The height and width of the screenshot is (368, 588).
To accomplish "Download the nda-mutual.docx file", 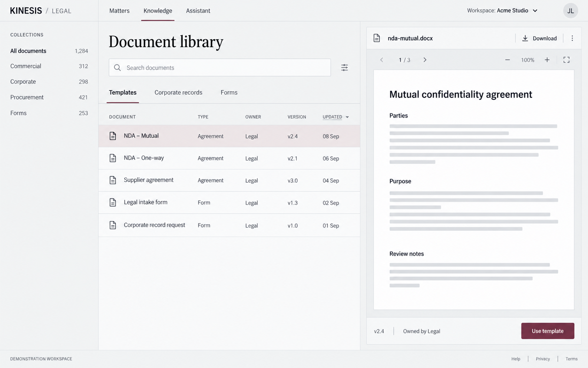I will point(539,38).
